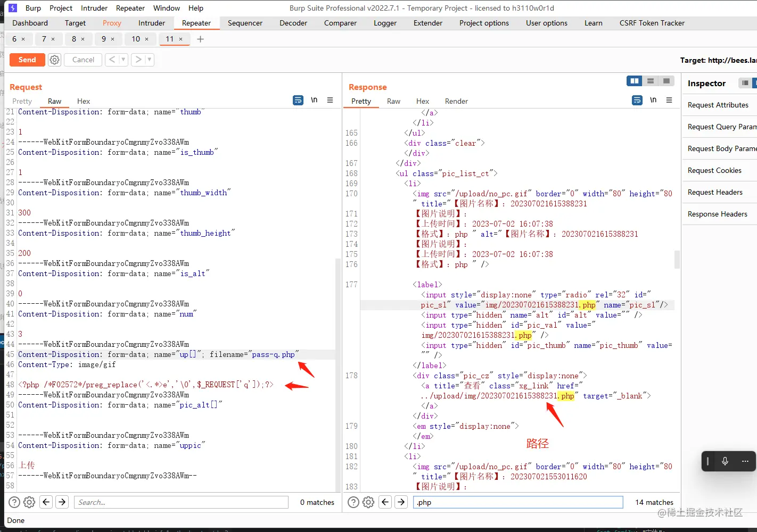
Task: Select side-by-side layout view
Action: pyautogui.click(x=634, y=81)
